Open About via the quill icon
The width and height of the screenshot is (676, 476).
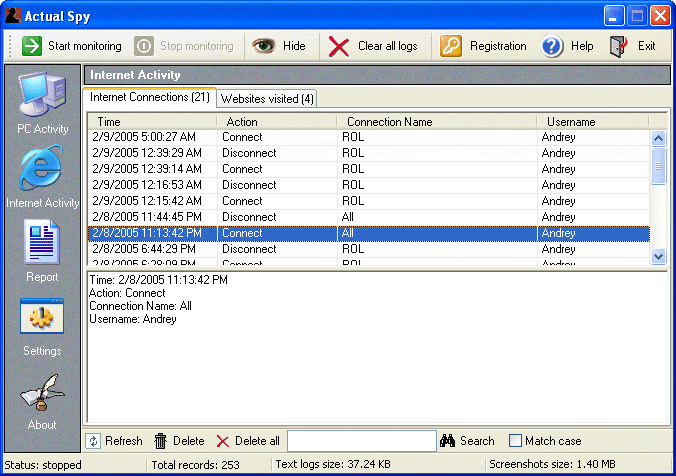tap(42, 392)
